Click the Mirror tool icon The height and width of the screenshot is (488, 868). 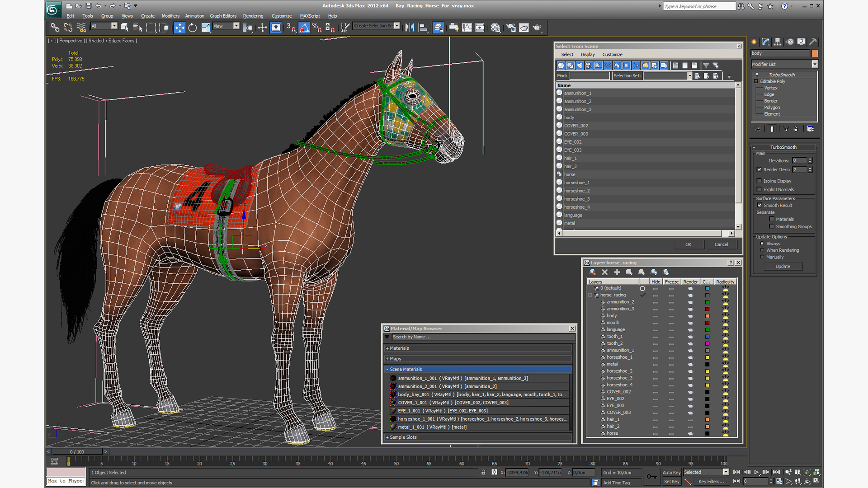pos(410,28)
